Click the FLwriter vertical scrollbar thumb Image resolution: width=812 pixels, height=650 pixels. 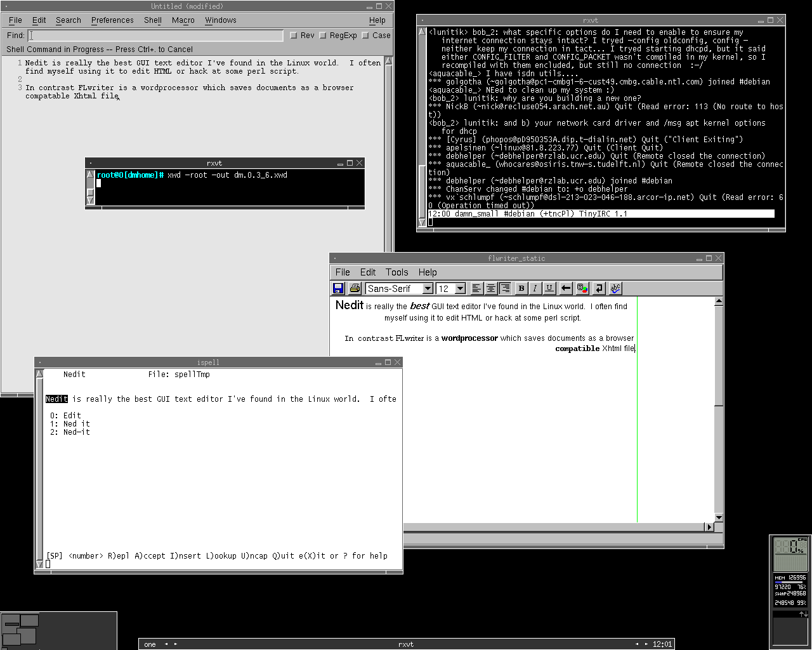point(719,356)
